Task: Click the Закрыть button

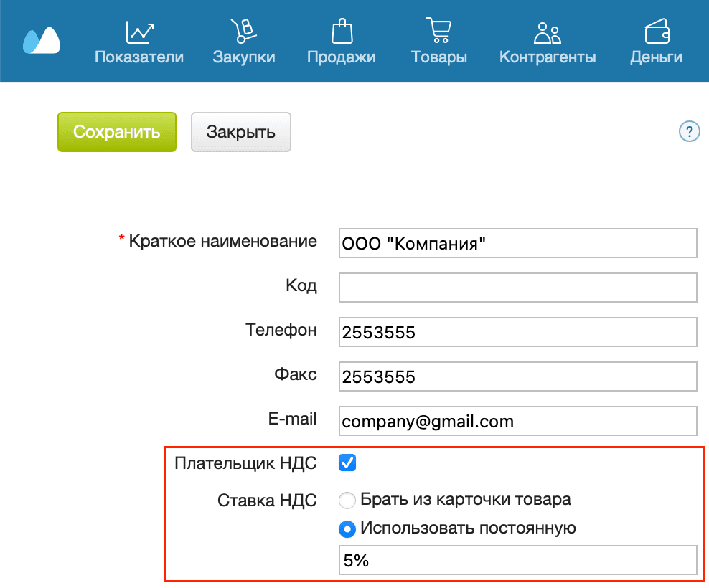Action: (x=240, y=132)
